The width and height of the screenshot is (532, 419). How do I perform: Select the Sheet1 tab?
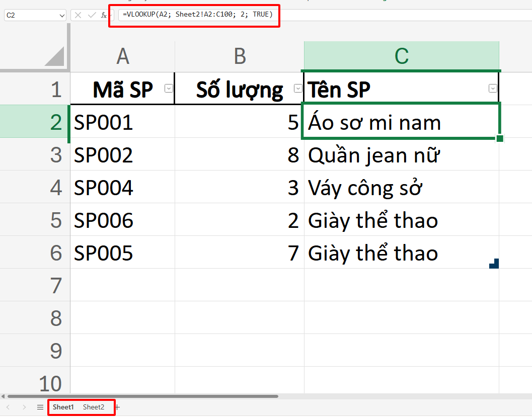pos(63,407)
